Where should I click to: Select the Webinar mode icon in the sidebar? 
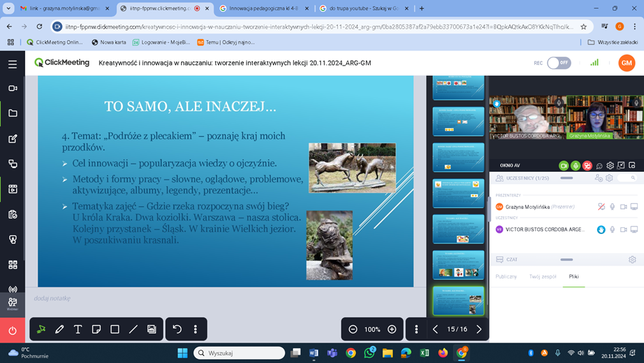(x=12, y=304)
